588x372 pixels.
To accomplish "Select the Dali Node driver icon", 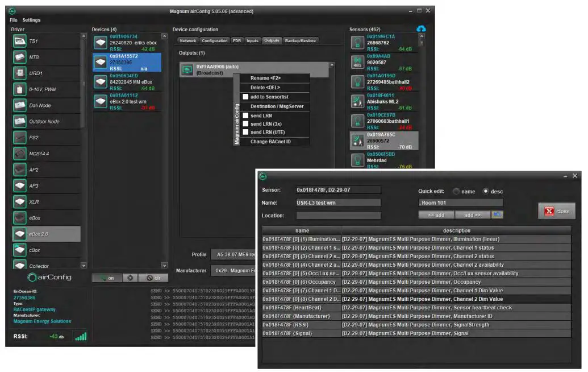I will [x=19, y=105].
